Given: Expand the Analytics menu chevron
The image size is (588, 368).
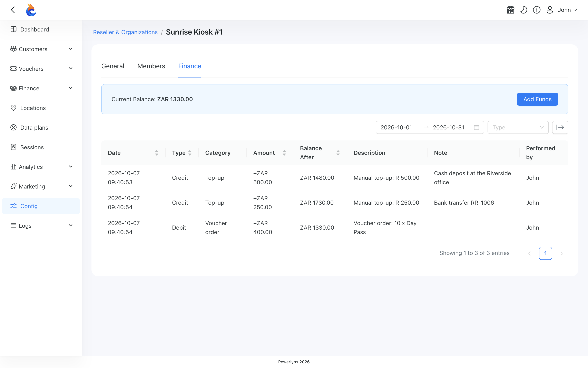Looking at the screenshot, I should (71, 167).
